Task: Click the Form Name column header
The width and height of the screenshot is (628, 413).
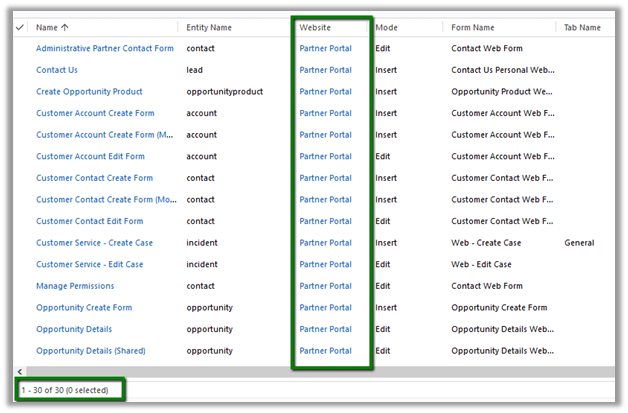Action: (474, 27)
